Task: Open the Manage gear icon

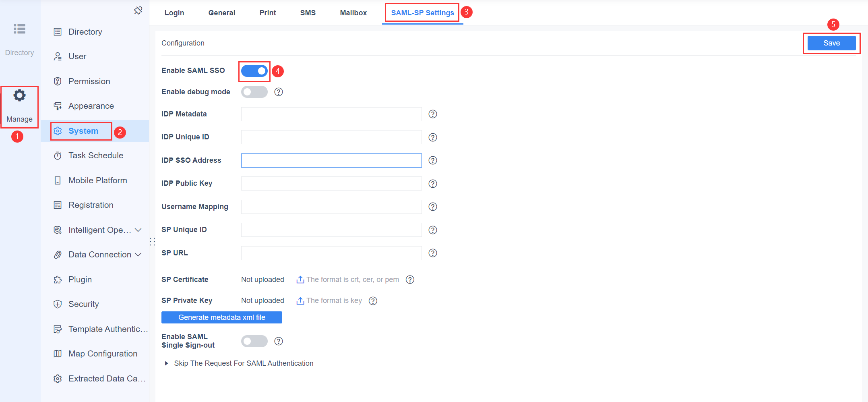Action: coord(19,95)
